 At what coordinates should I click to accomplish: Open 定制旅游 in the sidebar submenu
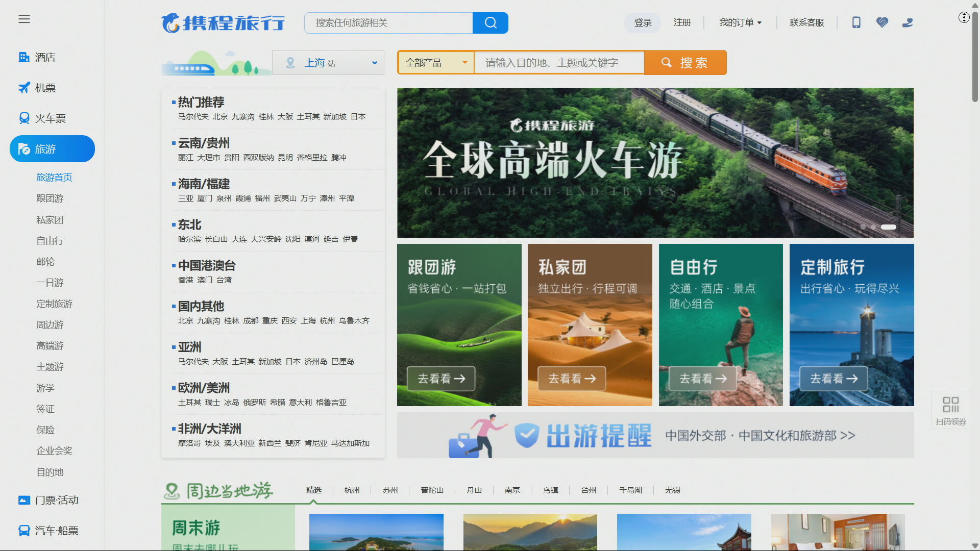coord(54,304)
